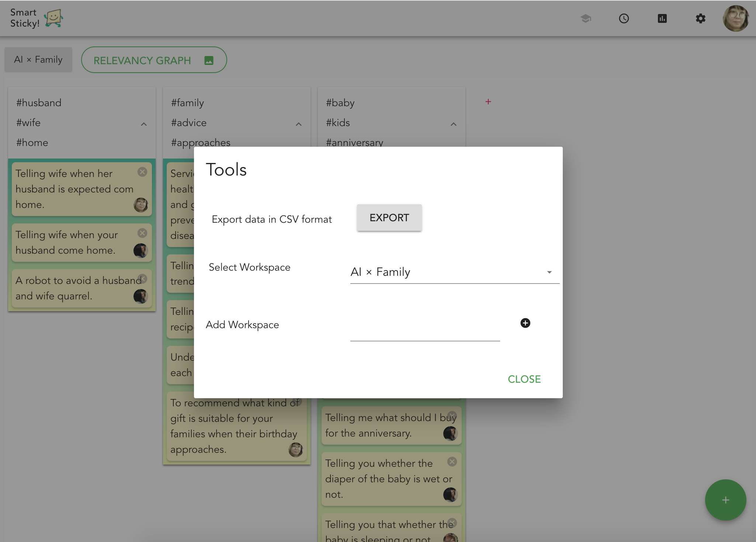Viewport: 756px width, 542px height.
Task: Click the graduation cap tutorial icon
Action: tap(586, 18)
